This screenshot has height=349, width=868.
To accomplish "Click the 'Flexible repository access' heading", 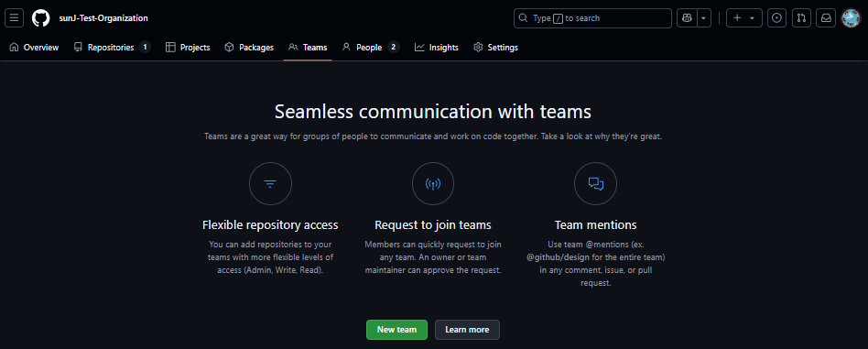I will [x=270, y=225].
